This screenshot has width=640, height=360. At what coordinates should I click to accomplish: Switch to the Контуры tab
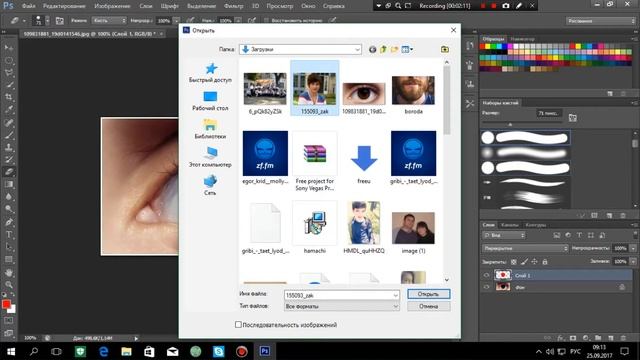point(536,225)
